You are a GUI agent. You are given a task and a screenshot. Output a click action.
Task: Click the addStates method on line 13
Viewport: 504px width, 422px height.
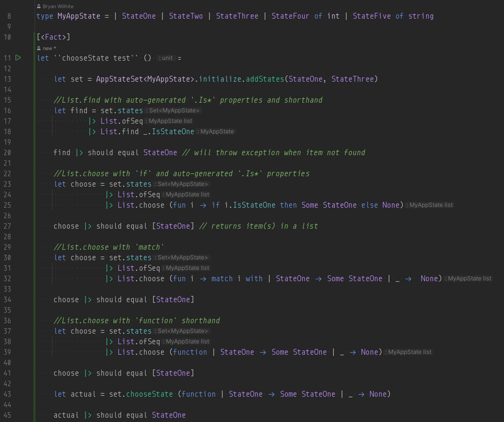tap(265, 79)
